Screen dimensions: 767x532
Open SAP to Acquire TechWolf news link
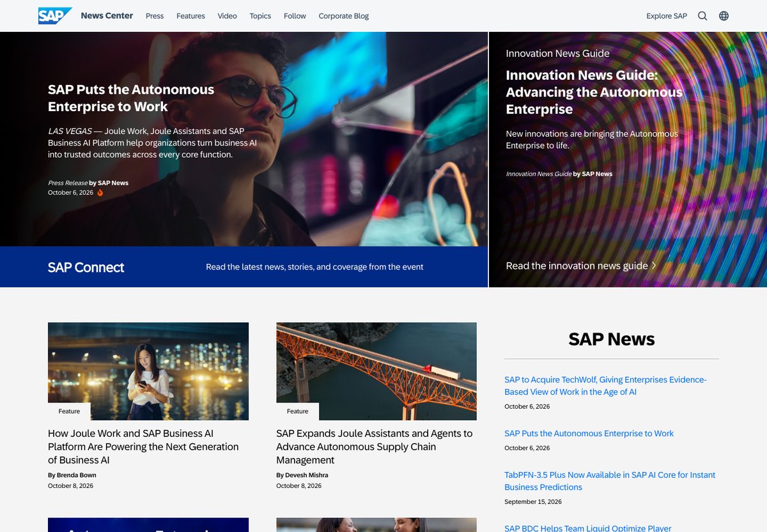(x=605, y=386)
